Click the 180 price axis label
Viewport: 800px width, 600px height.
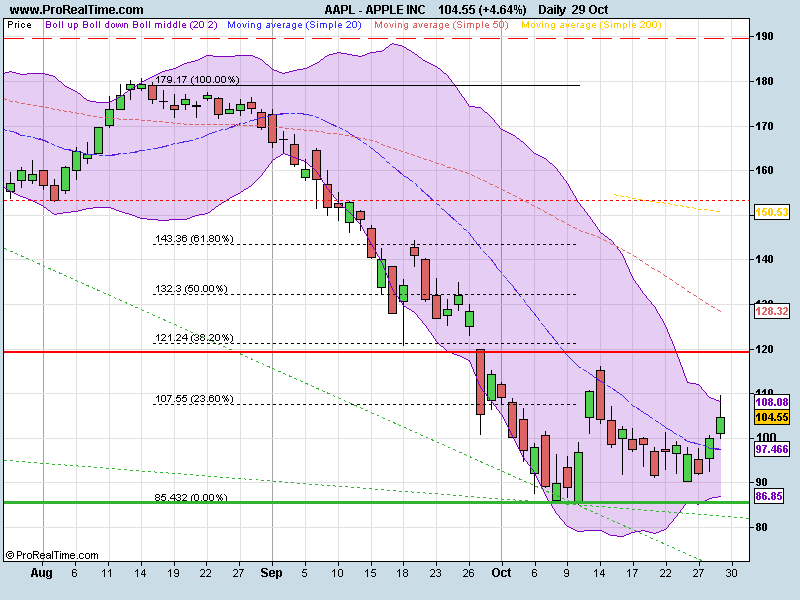click(764, 81)
